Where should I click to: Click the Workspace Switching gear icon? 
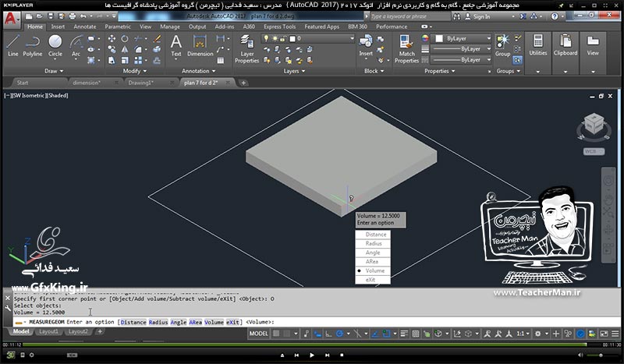click(538, 334)
